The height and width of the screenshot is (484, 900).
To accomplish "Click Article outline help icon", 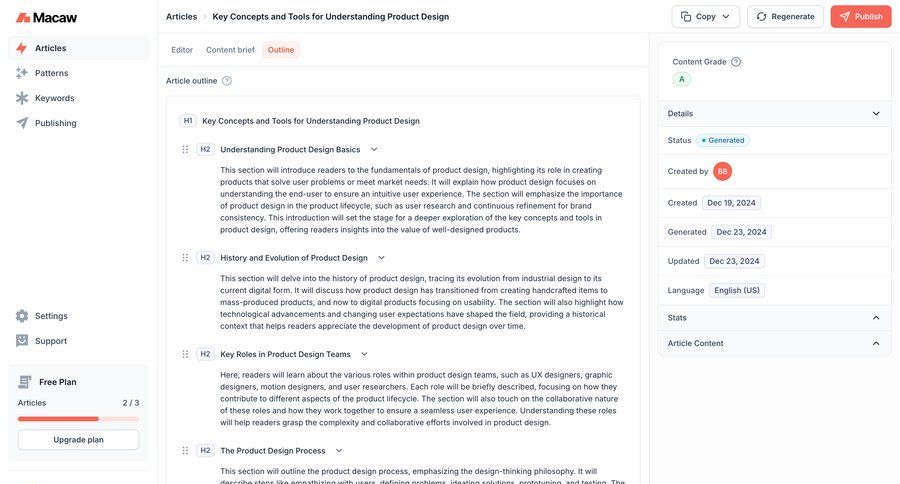I will point(227,81).
